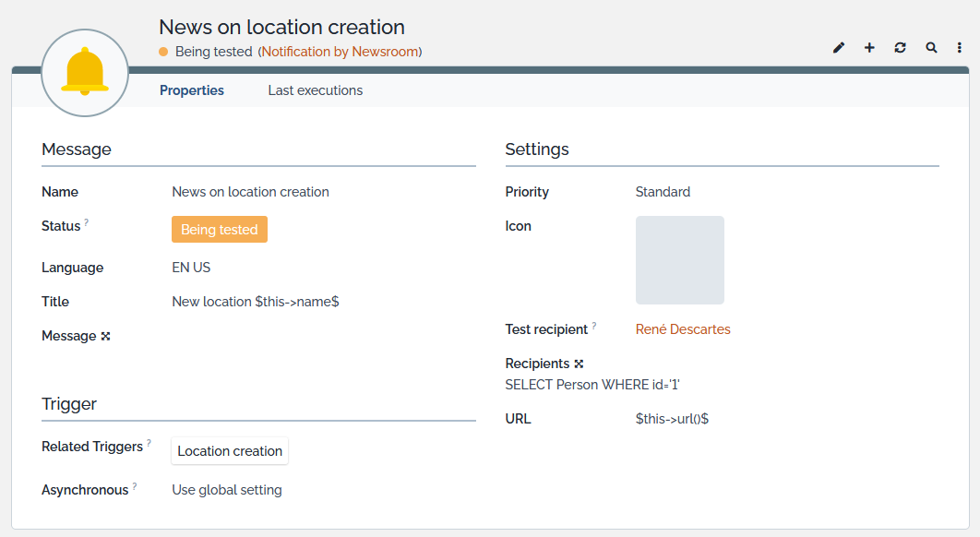
Task: Expand the Message field fullscreen icon
Action: pos(105,337)
